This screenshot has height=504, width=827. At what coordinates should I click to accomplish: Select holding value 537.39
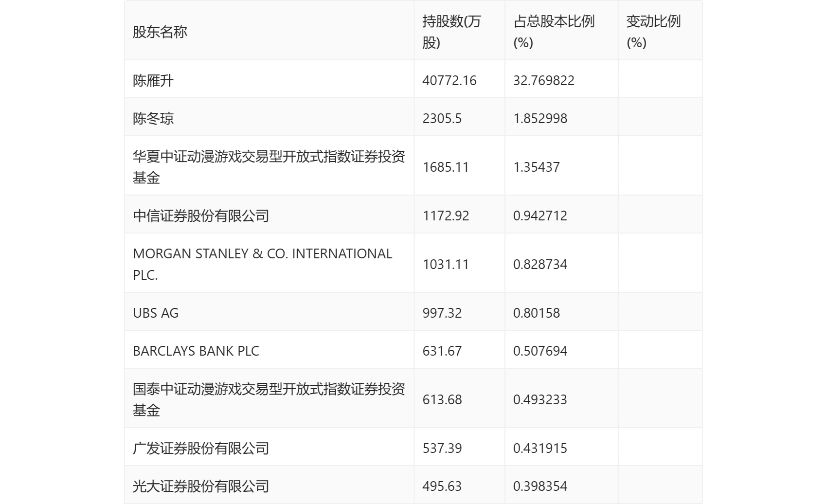[x=442, y=448]
